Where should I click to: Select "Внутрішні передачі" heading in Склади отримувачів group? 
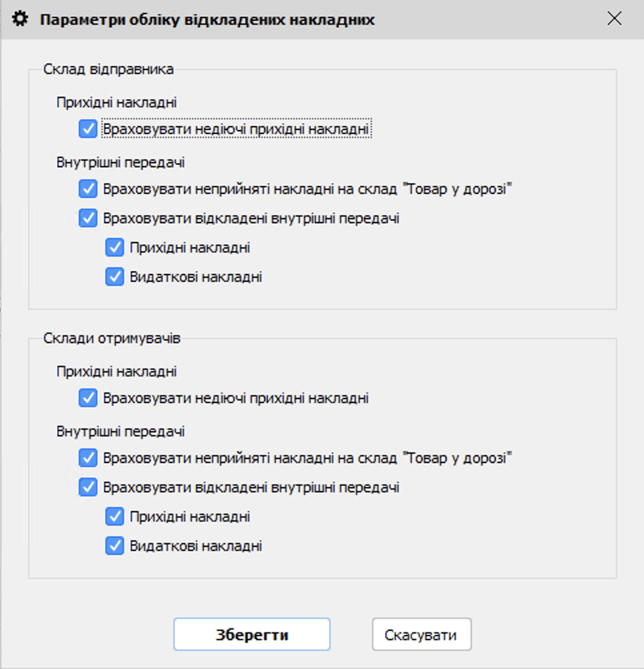click(x=121, y=432)
